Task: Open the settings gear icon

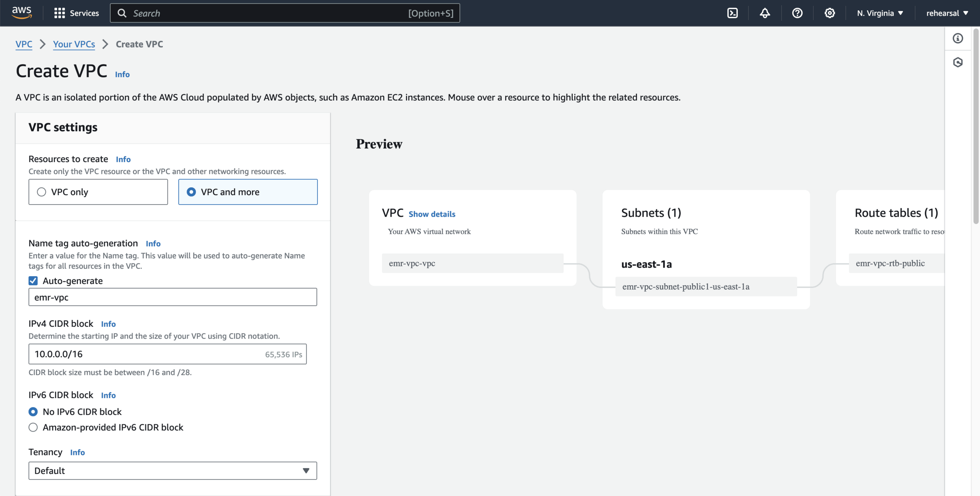Action: 829,13
